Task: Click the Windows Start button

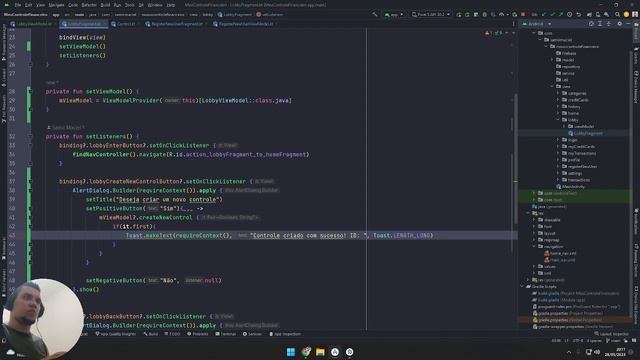Action: click(x=291, y=352)
